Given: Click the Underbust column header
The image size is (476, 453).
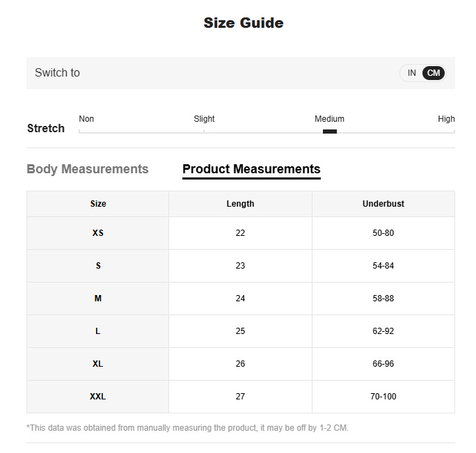Looking at the screenshot, I should 383,204.
